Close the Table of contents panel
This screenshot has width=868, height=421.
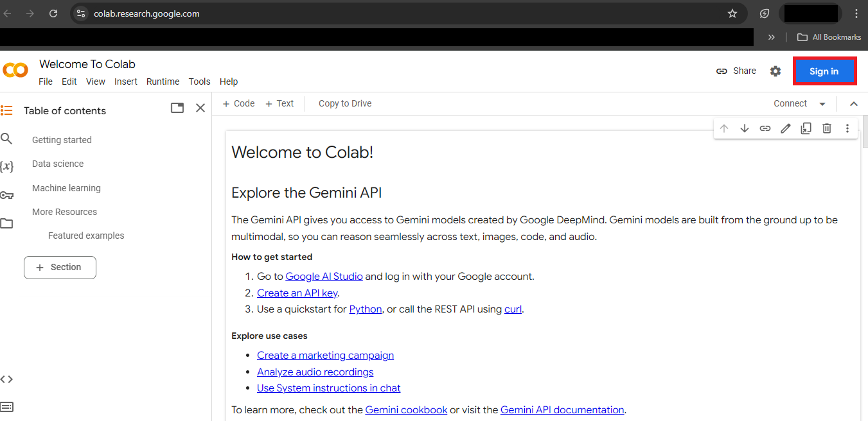[x=200, y=108]
